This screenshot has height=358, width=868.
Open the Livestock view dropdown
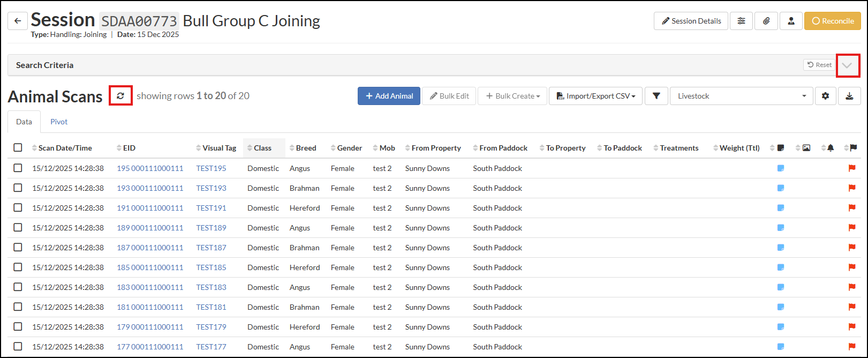tap(741, 96)
